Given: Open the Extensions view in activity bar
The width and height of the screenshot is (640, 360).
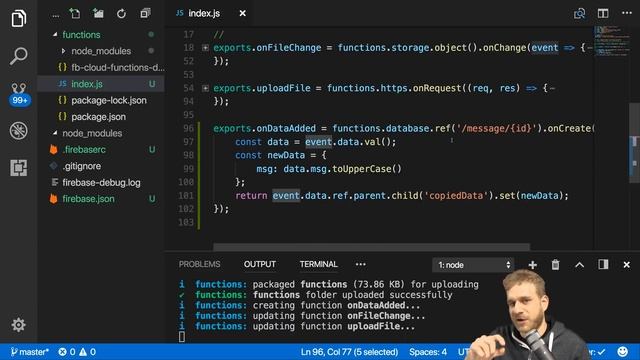Looking at the screenshot, I should (x=18, y=168).
